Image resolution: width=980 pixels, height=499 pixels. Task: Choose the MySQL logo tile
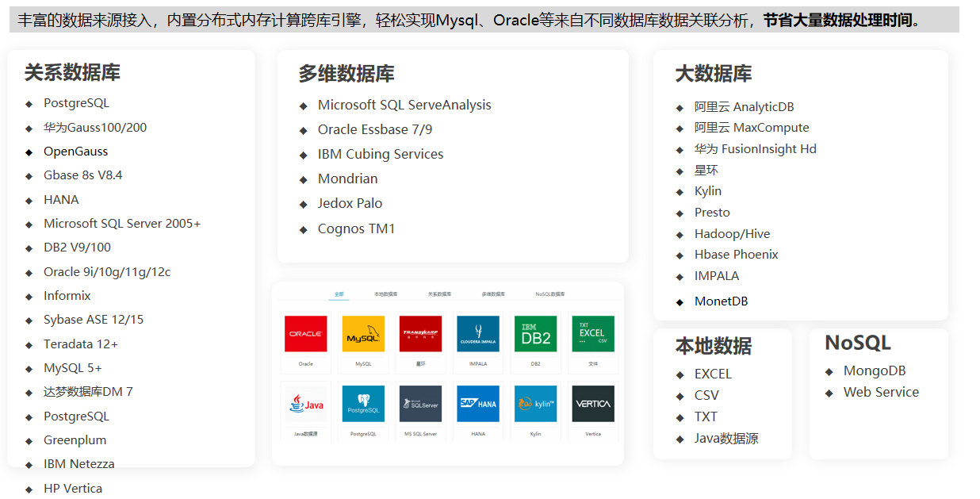pyautogui.click(x=363, y=334)
